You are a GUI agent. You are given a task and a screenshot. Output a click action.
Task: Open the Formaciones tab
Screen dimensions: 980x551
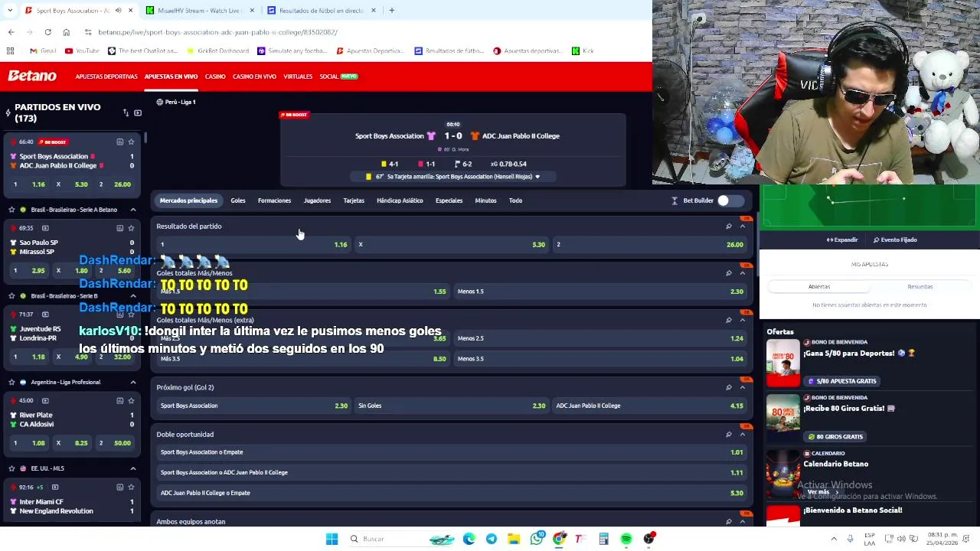274,201
